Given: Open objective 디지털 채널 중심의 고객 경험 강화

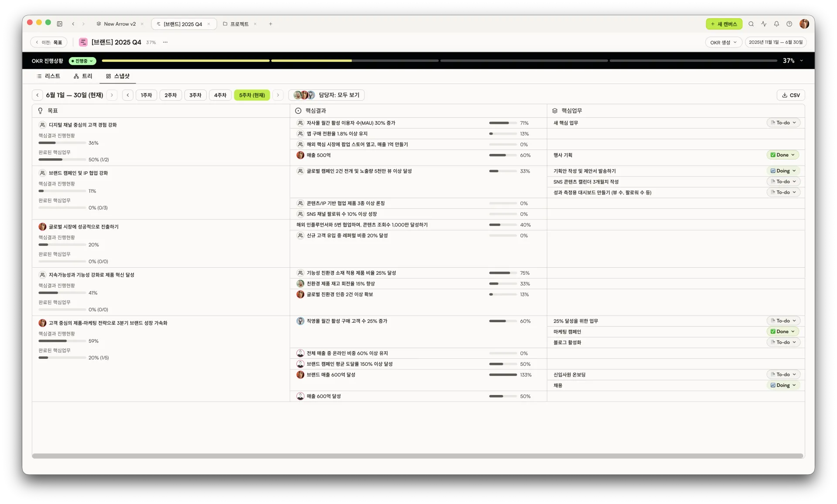Looking at the screenshot, I should click(x=83, y=125).
